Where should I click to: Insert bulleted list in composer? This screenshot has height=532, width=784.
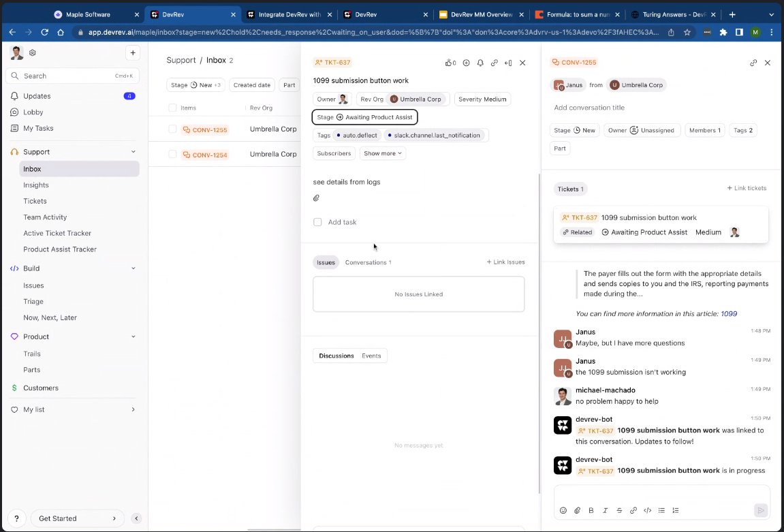(x=661, y=510)
